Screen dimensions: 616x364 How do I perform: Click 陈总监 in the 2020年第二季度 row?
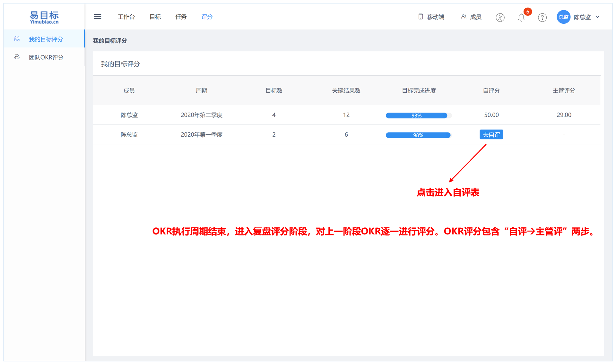129,115
